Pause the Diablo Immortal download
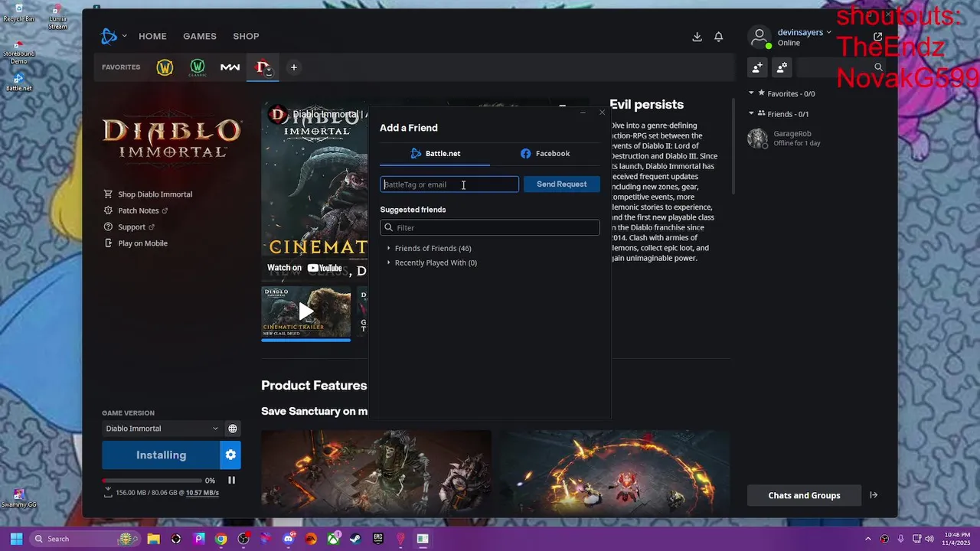980x551 pixels. [231, 481]
